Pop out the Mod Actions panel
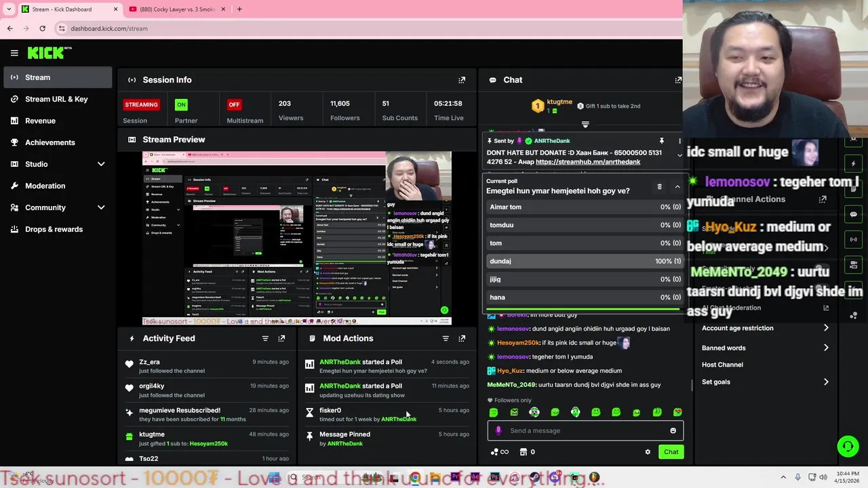 click(x=462, y=338)
